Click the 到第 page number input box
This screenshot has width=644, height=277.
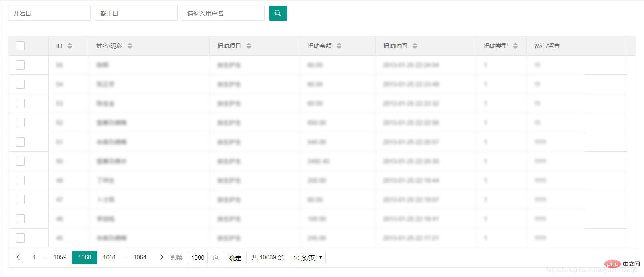(x=198, y=258)
